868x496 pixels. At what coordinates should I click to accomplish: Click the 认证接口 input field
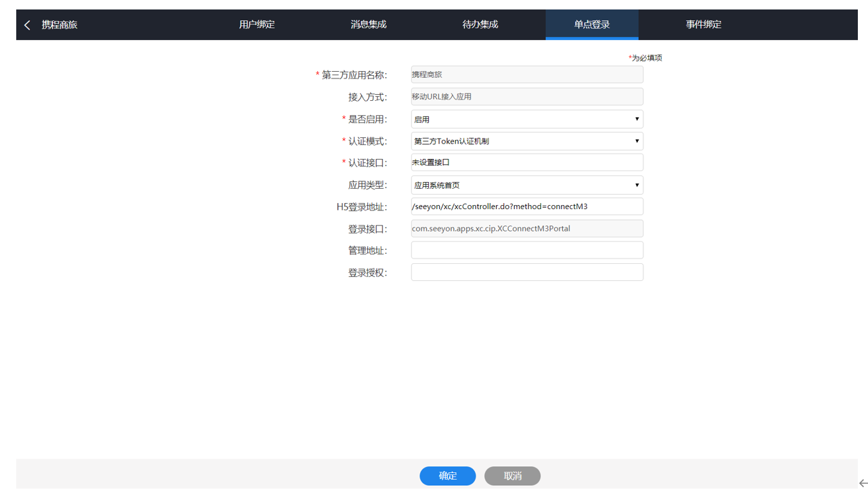coord(526,162)
